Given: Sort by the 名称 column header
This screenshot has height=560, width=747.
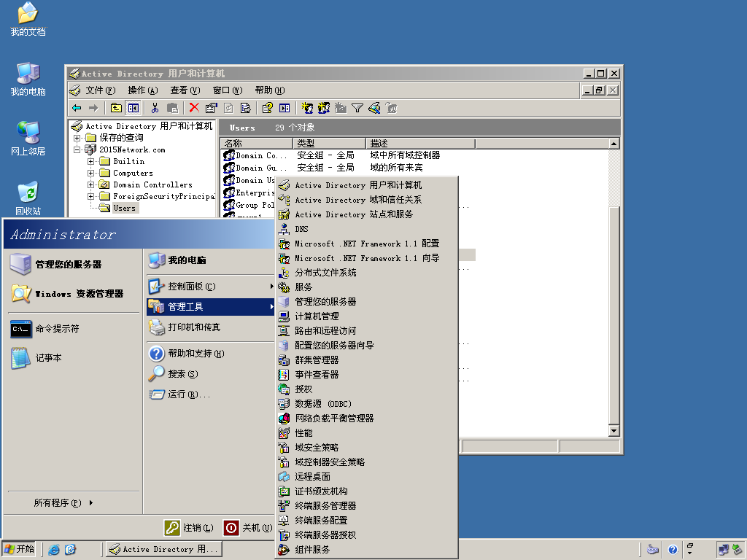Looking at the screenshot, I should point(256,144).
